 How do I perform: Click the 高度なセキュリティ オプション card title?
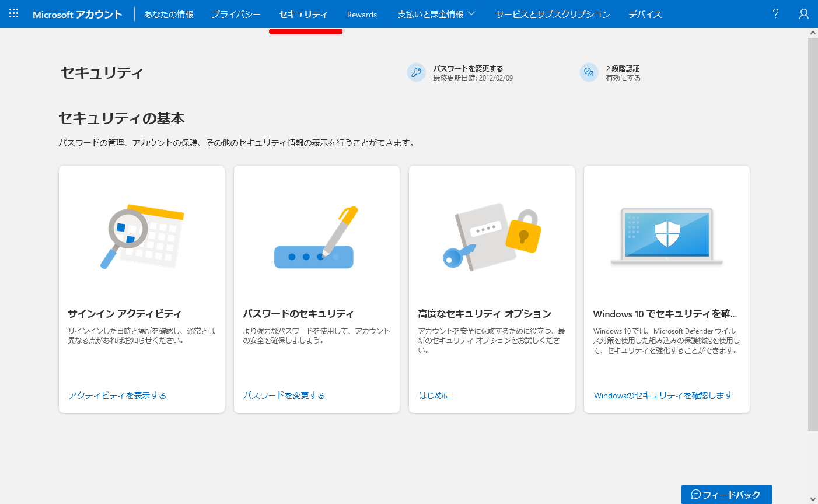point(485,314)
